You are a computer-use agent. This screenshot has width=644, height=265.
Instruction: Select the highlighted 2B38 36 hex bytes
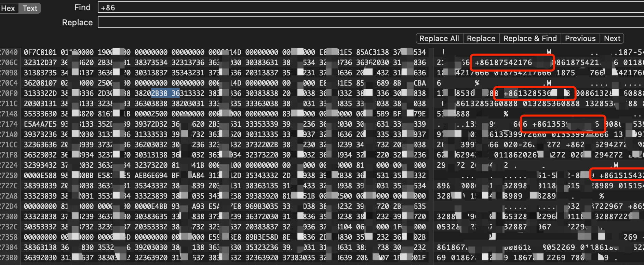[165, 93]
